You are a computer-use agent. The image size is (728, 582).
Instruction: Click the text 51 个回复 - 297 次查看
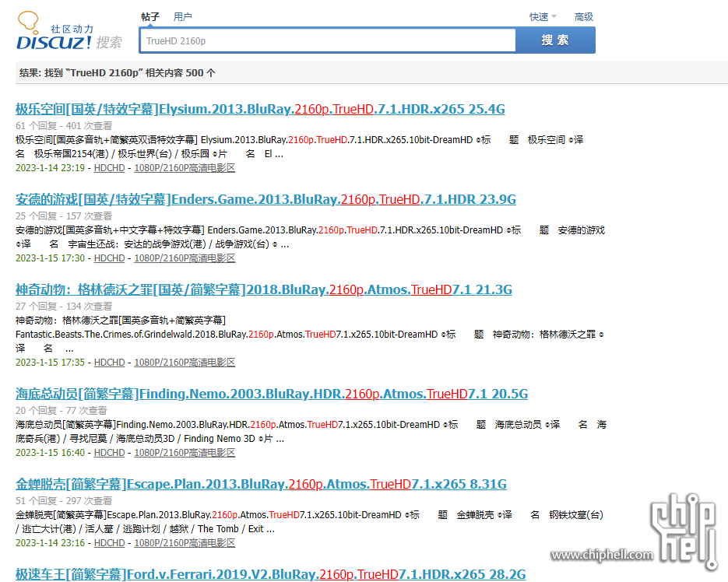coord(64,501)
